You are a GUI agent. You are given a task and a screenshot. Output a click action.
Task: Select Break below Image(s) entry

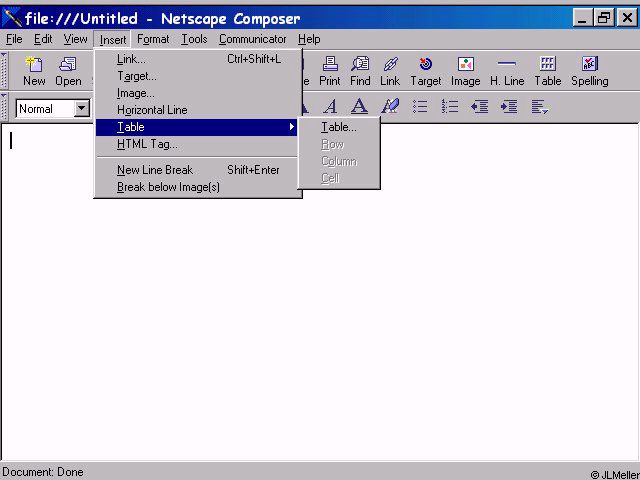(x=198, y=187)
